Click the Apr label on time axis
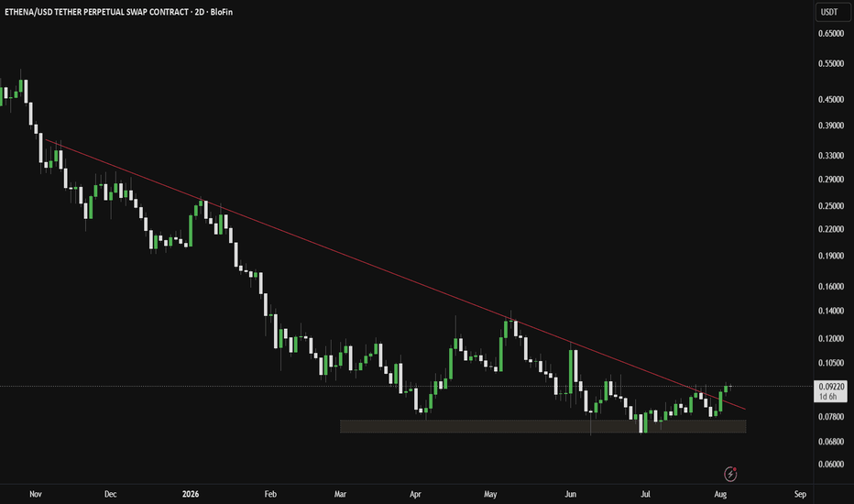 point(416,494)
